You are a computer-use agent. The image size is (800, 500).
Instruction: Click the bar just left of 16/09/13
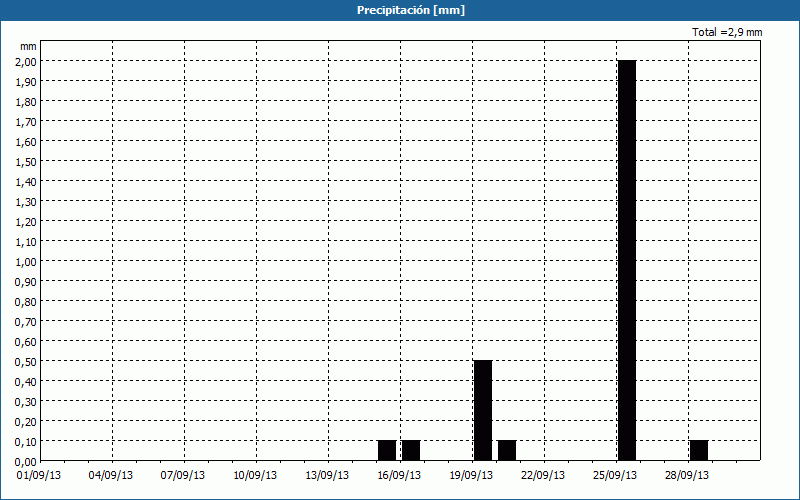tap(387, 451)
